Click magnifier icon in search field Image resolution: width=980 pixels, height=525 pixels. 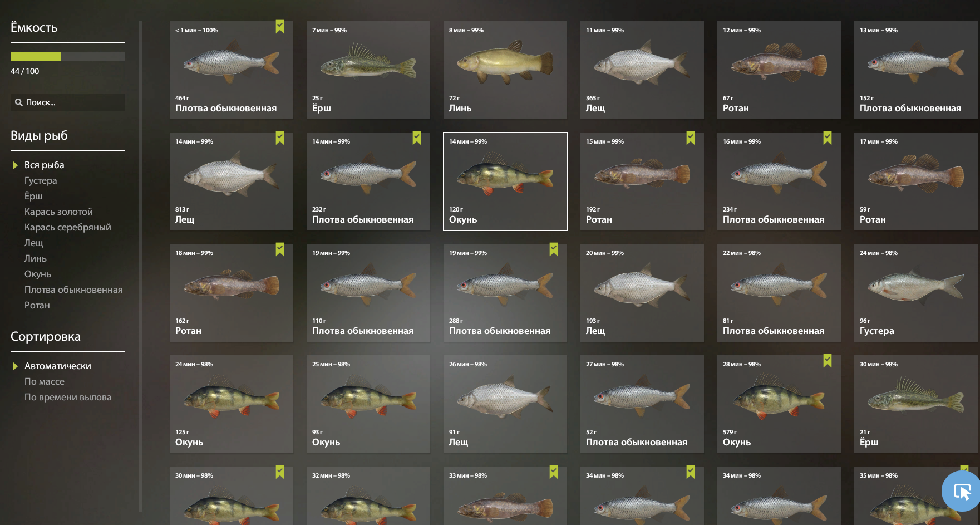pos(19,102)
